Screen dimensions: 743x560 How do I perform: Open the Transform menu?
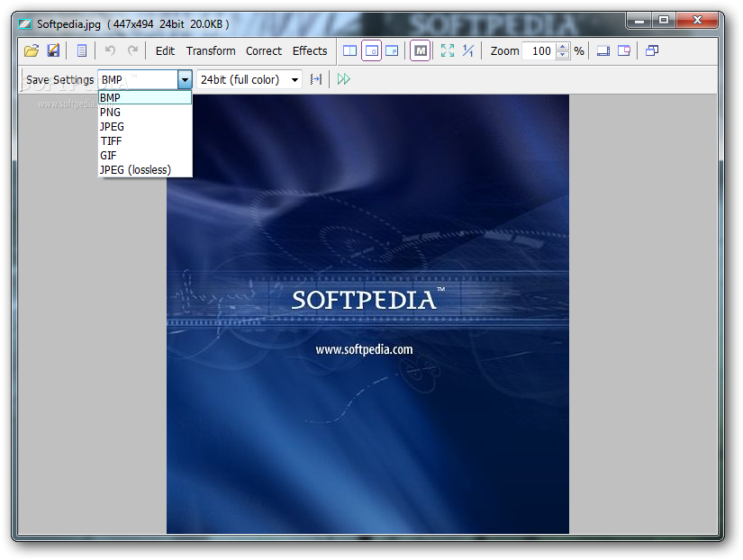click(211, 50)
